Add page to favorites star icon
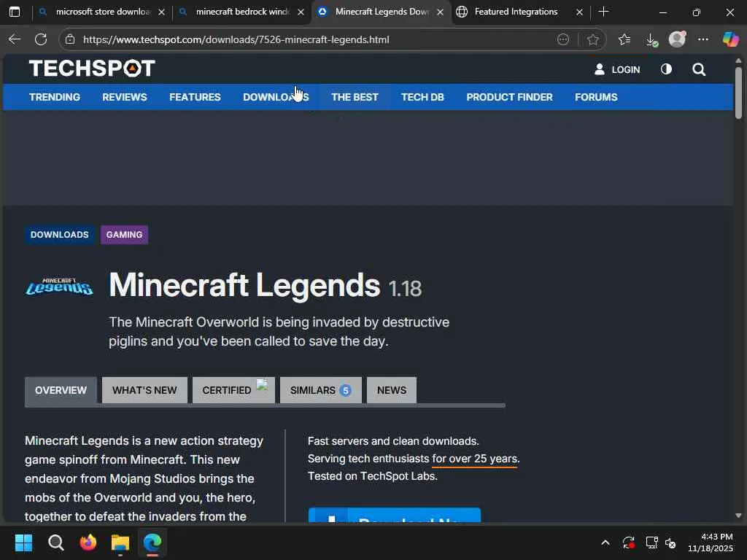The height and width of the screenshot is (560, 747). (x=592, y=39)
